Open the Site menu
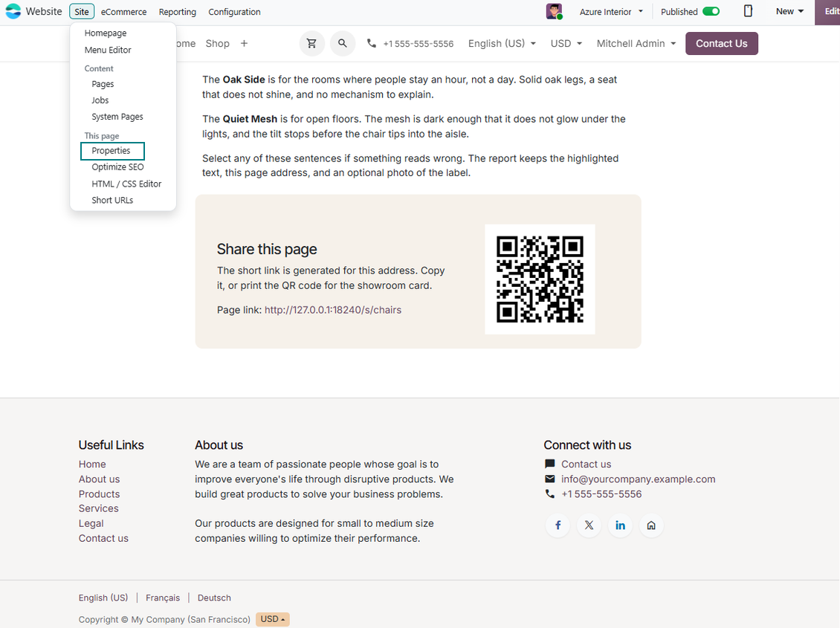 click(82, 11)
